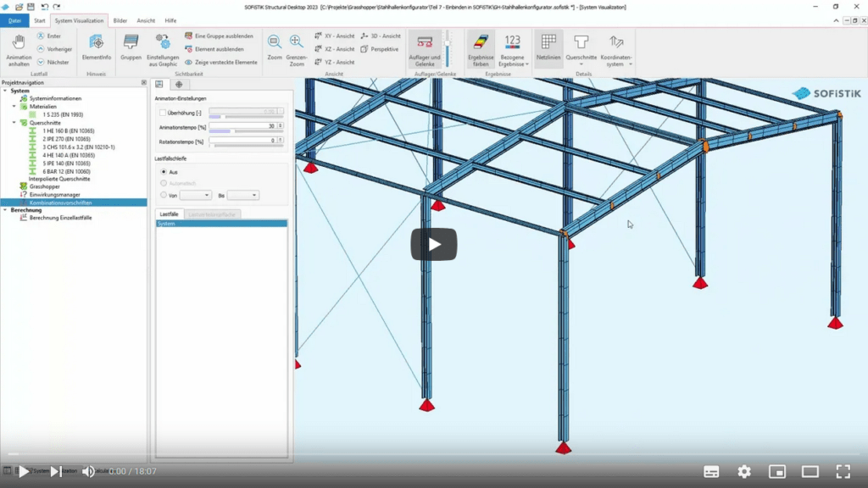Click Eine Gruppe ausblenden button
868x488 pixels.
[219, 36]
